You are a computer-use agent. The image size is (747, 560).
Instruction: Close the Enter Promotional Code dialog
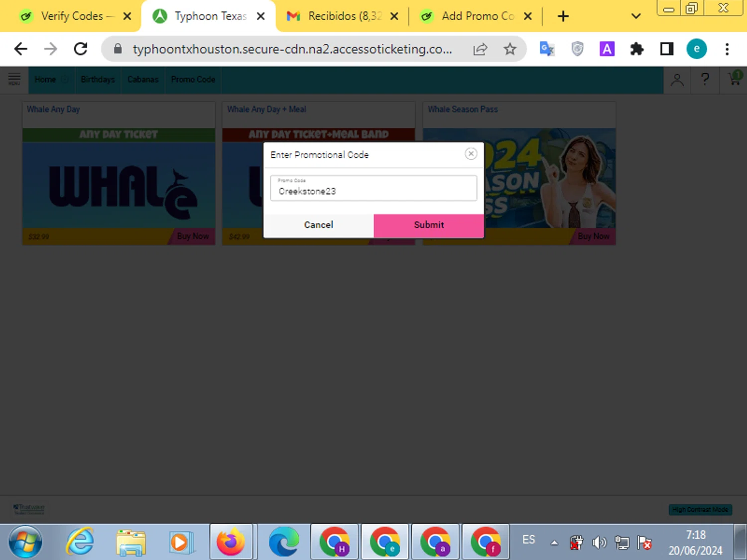[471, 154]
